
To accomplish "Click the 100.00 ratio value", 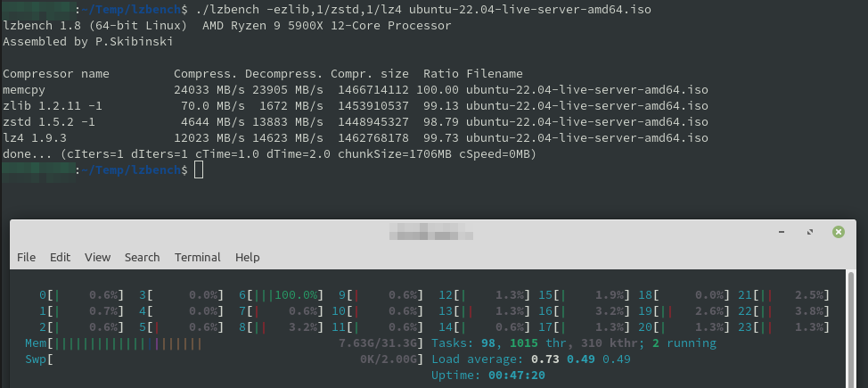I will click(438, 90).
